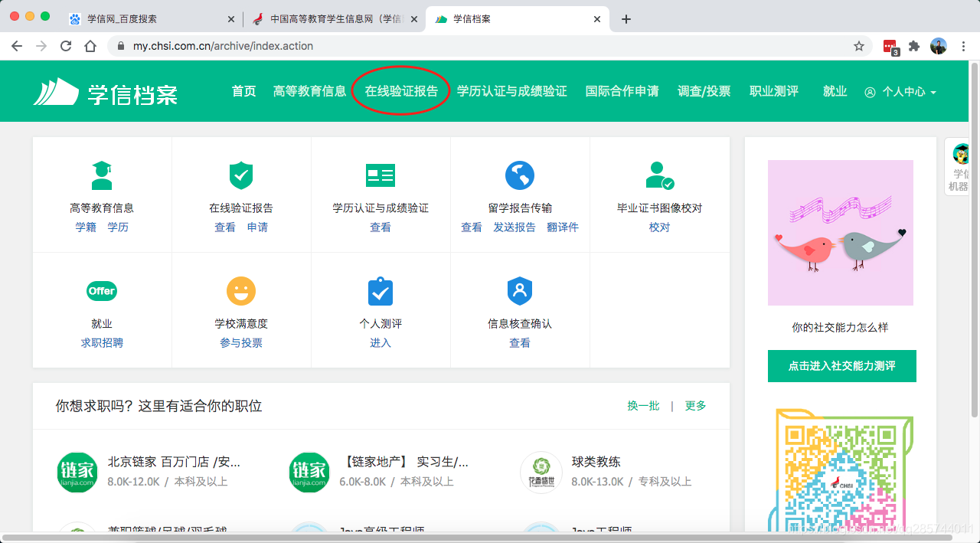Open the Chrome three-dot menu
The height and width of the screenshot is (543, 980).
pos(963,46)
